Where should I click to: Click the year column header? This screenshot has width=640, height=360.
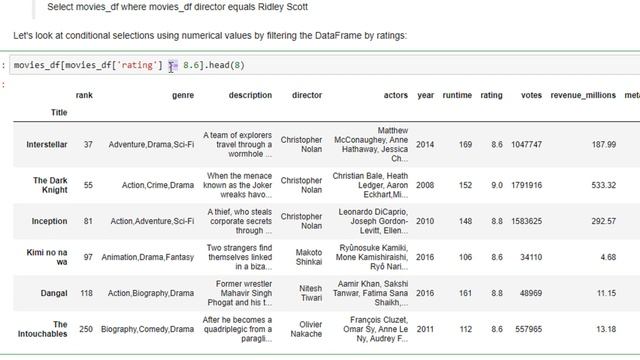coord(425,95)
